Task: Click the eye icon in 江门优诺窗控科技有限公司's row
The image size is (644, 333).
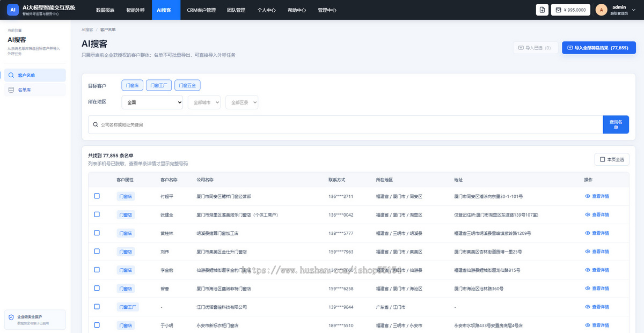Action: tap(588, 307)
